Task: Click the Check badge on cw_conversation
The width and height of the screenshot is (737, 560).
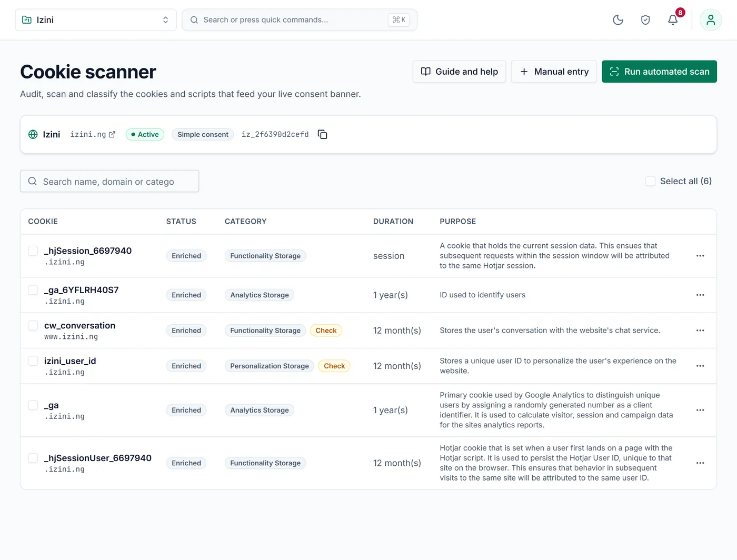Action: pyautogui.click(x=326, y=331)
